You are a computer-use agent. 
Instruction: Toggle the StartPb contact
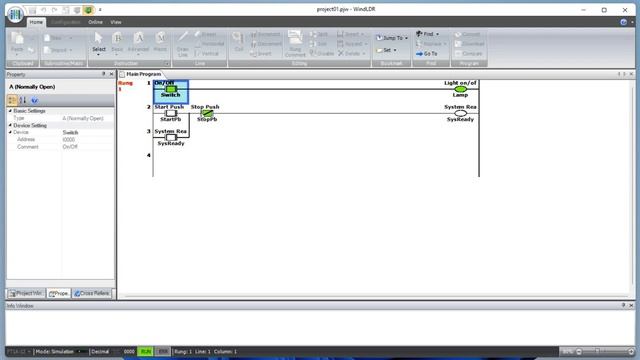pos(171,113)
